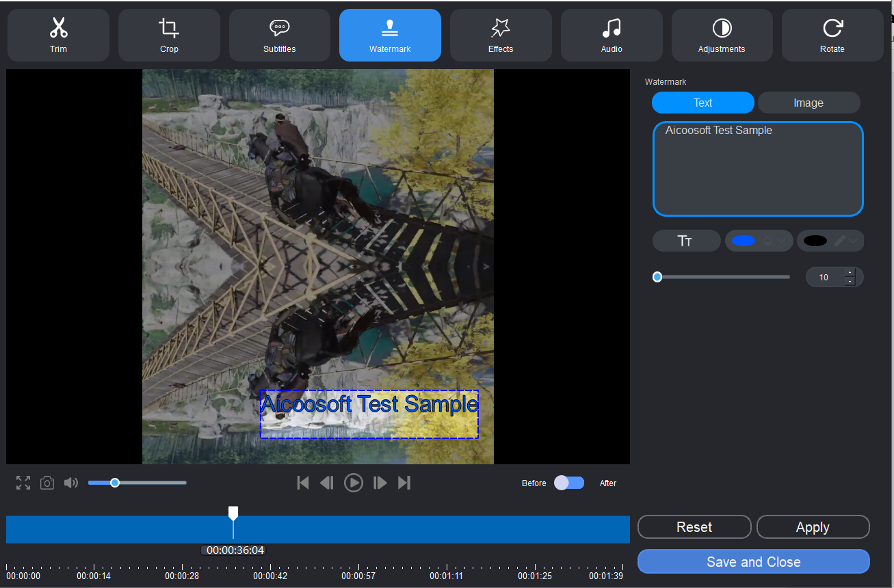The image size is (894, 588).
Task: Open the font settings (Tt) button
Action: (x=686, y=241)
